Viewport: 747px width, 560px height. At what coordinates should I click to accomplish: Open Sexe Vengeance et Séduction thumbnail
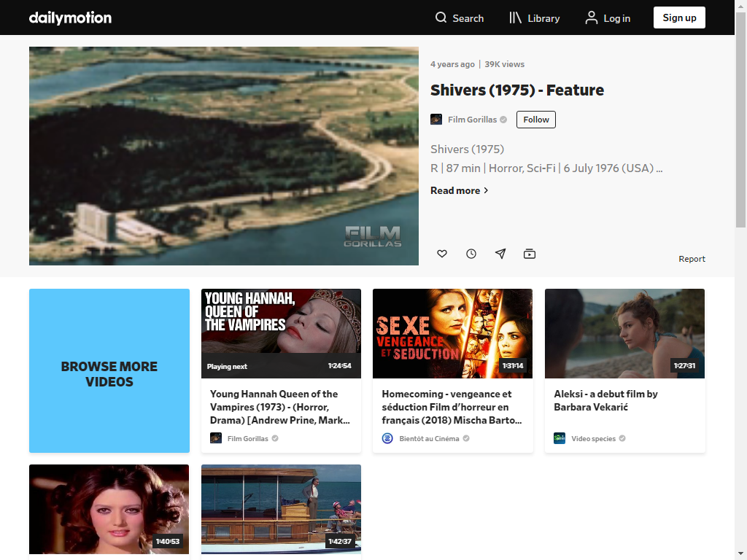(x=452, y=333)
